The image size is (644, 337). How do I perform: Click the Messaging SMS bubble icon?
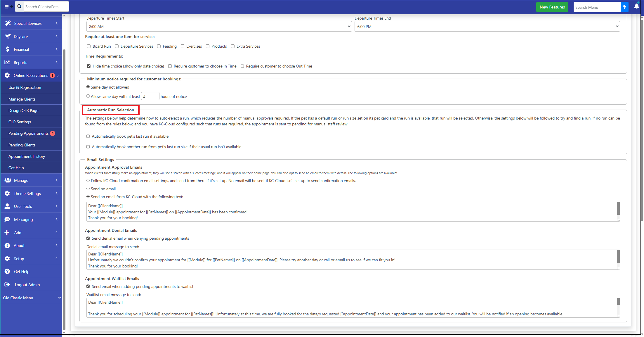click(7, 219)
